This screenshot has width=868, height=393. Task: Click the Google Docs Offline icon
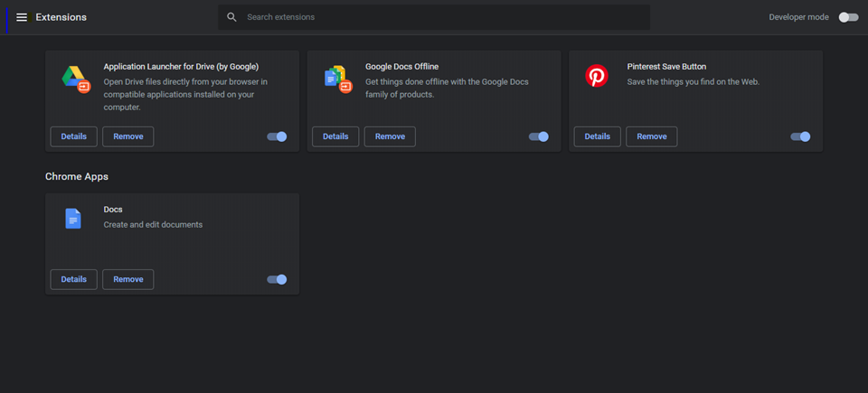(x=337, y=78)
